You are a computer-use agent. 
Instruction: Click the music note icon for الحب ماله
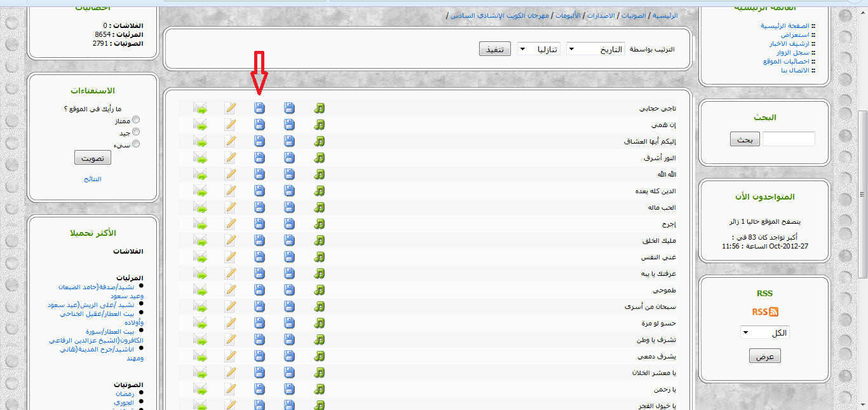[319, 207]
